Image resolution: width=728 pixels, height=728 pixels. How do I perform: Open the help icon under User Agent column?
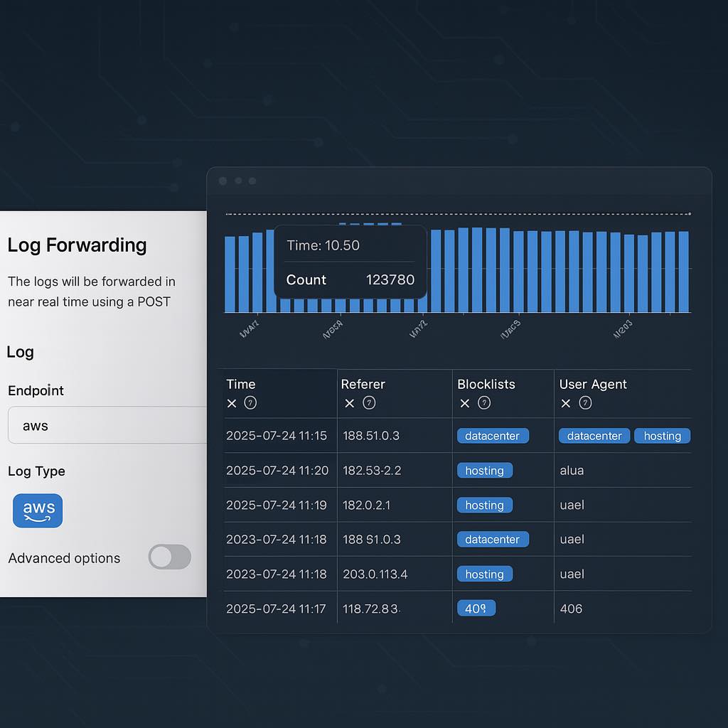pos(586,403)
